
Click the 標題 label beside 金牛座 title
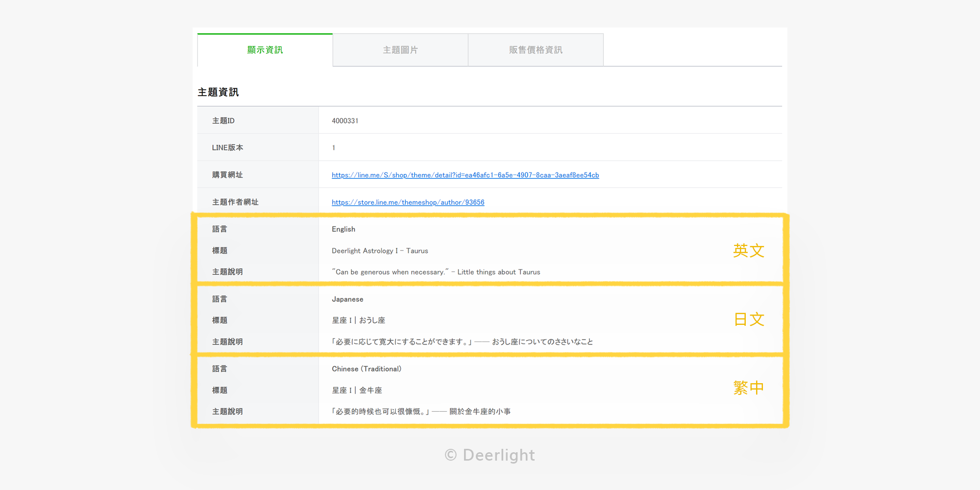[x=220, y=390]
